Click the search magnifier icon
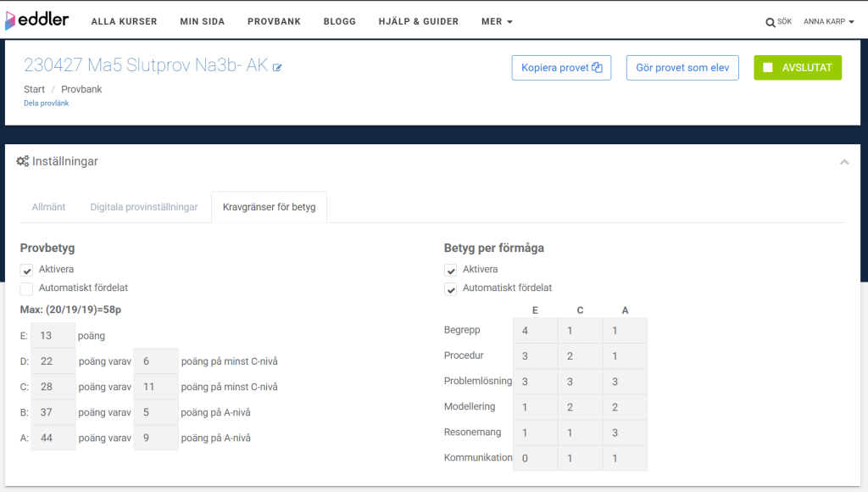Screen dimensions: 868x492 [x=770, y=22]
